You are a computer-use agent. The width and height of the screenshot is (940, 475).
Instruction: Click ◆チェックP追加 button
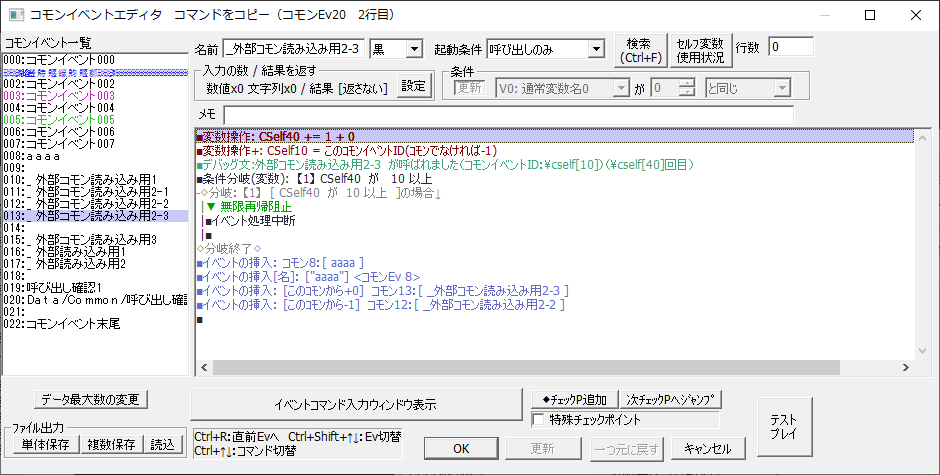tap(574, 399)
